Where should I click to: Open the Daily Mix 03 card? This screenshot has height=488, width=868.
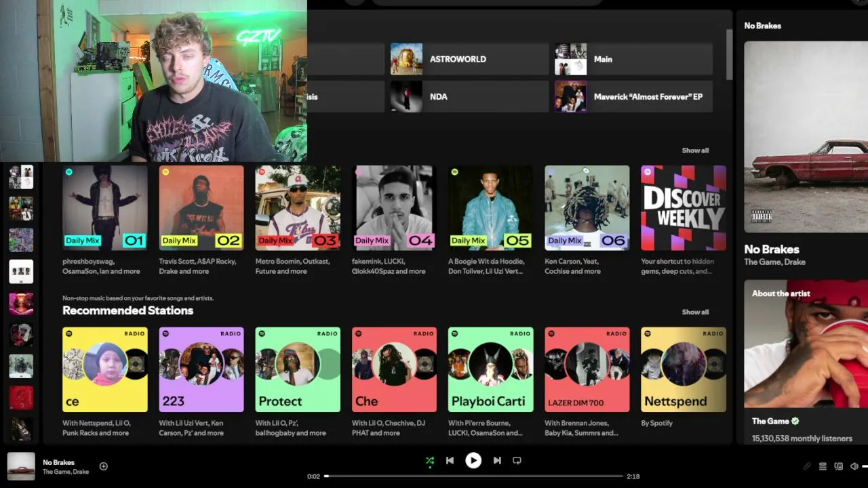pos(298,221)
